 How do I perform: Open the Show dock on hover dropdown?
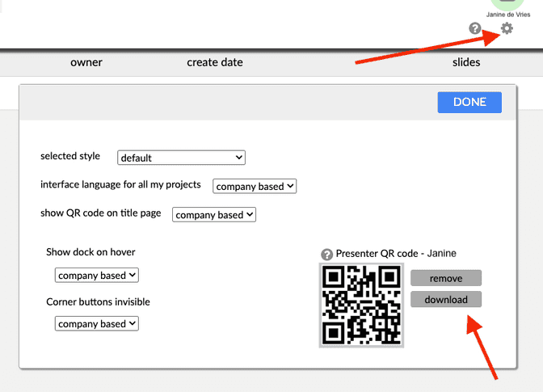[97, 275]
